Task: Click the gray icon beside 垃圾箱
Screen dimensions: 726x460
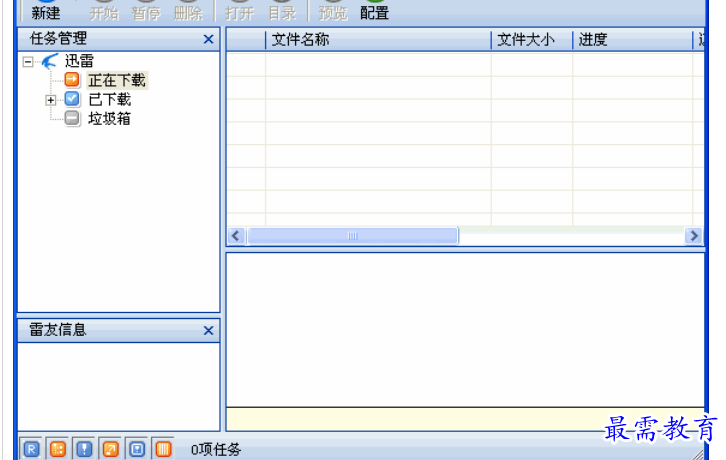Action: pos(72,118)
